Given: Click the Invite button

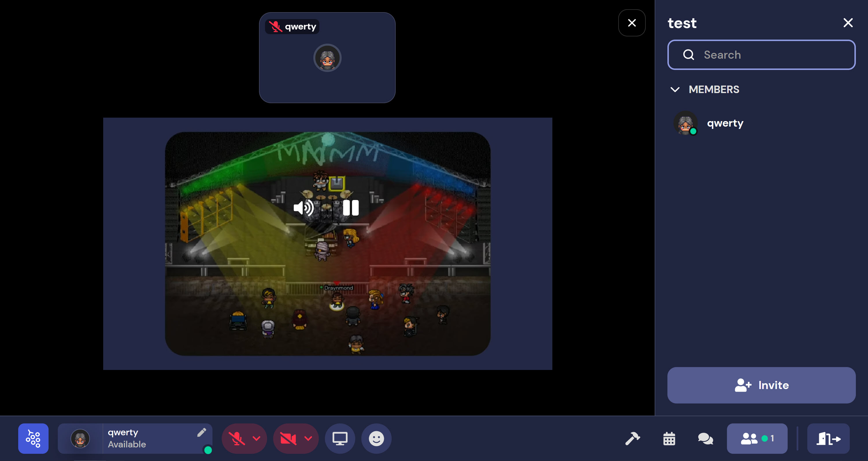Looking at the screenshot, I should pyautogui.click(x=761, y=385).
